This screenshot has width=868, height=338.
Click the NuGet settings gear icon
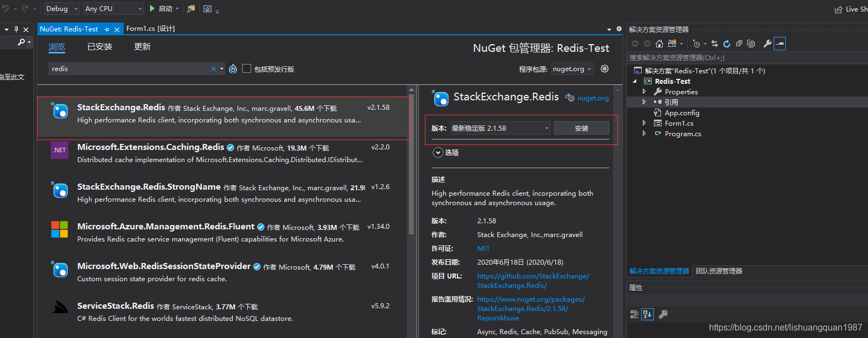click(x=604, y=69)
